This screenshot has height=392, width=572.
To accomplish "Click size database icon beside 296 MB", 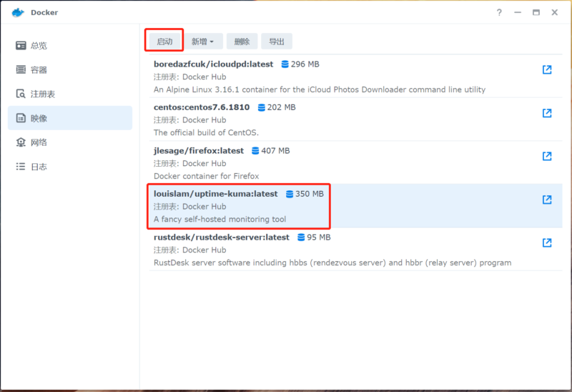I will pyautogui.click(x=285, y=64).
